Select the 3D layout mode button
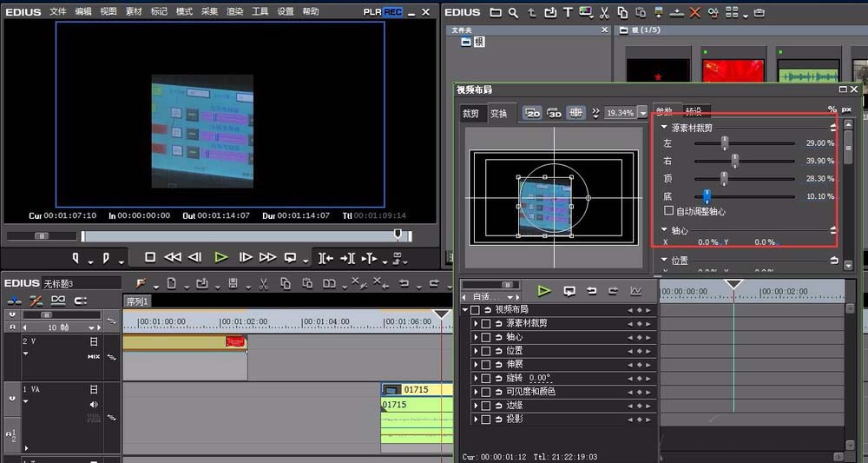The width and height of the screenshot is (868, 463). (554, 113)
